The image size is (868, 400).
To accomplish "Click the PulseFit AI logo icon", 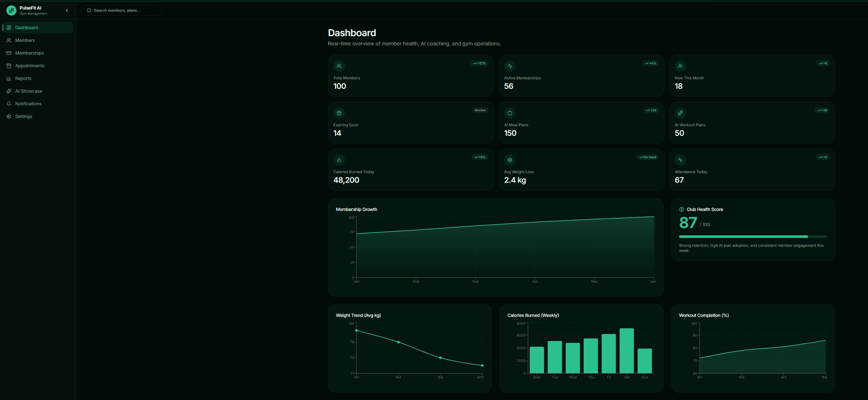I will (x=11, y=10).
